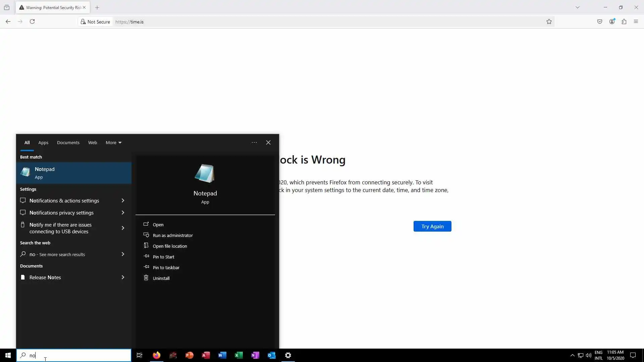Click the Firefox reload button
This screenshot has height=362, width=644.
pos(32,22)
